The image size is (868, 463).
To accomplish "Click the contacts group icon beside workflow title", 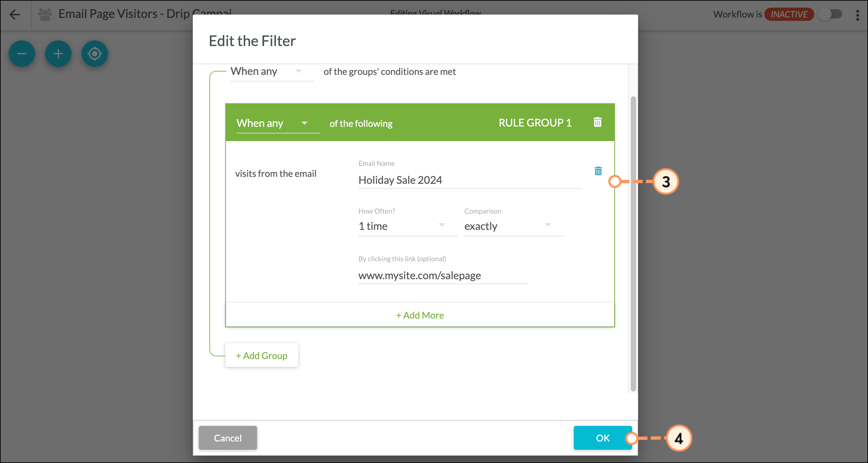I will [x=45, y=14].
